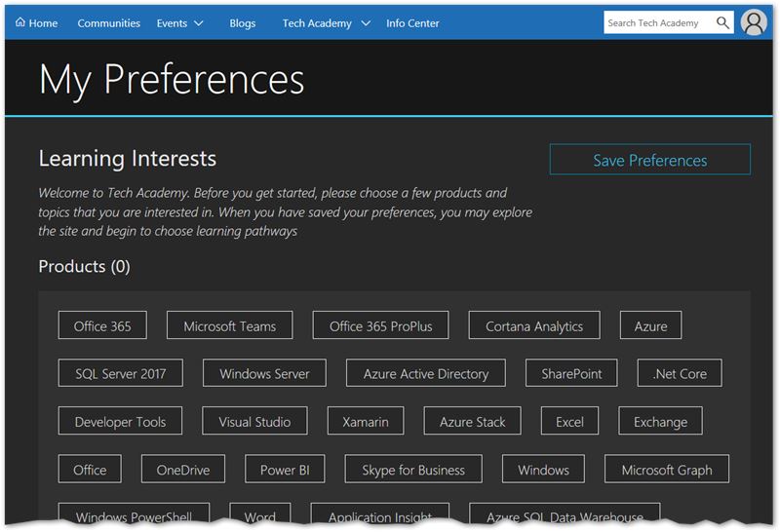Toggle the Office 365 ProPlus product

coord(380,325)
